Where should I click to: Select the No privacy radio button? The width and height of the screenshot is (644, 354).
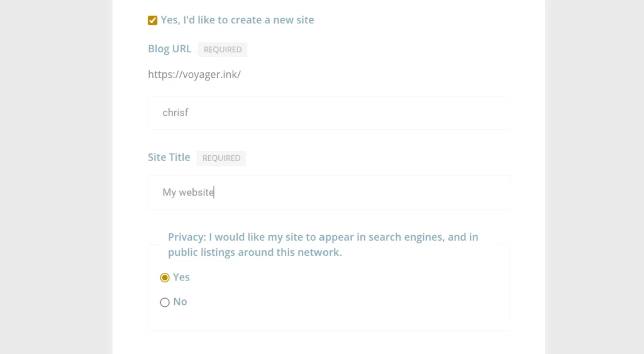(165, 302)
